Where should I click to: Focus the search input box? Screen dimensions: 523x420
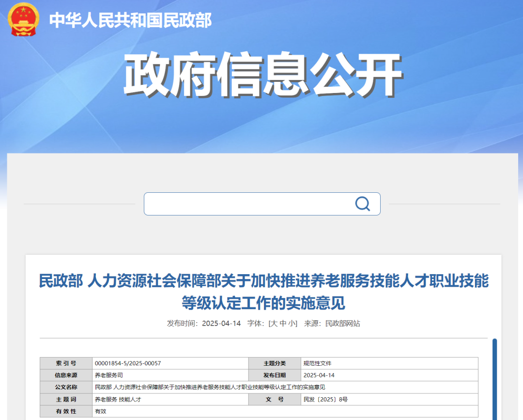click(x=247, y=204)
